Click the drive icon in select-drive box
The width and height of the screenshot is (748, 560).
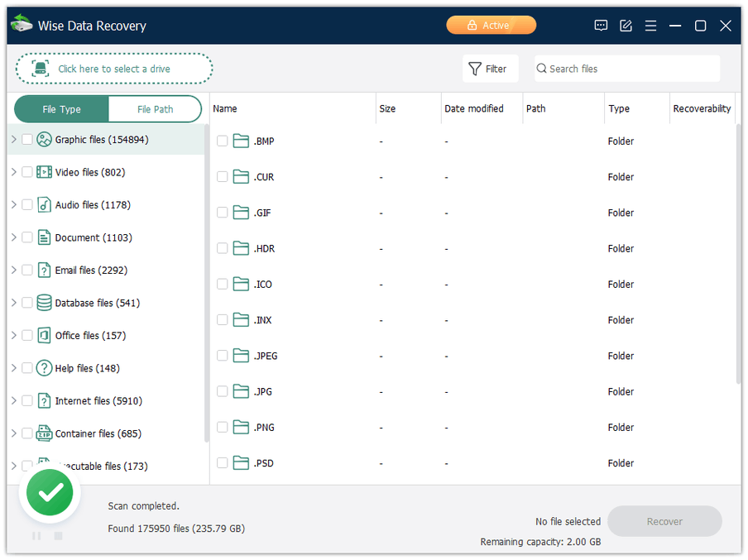point(40,69)
